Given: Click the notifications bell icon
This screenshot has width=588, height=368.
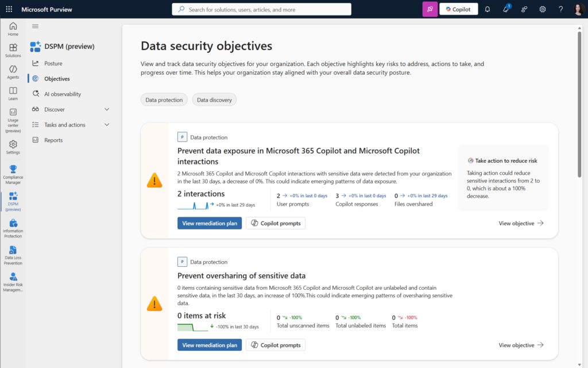Looking at the screenshot, I should coord(488,9).
